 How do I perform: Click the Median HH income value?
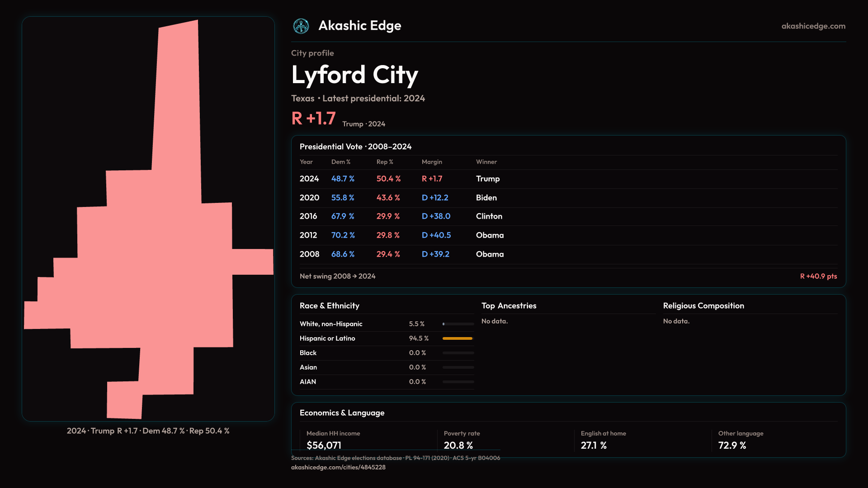324,446
